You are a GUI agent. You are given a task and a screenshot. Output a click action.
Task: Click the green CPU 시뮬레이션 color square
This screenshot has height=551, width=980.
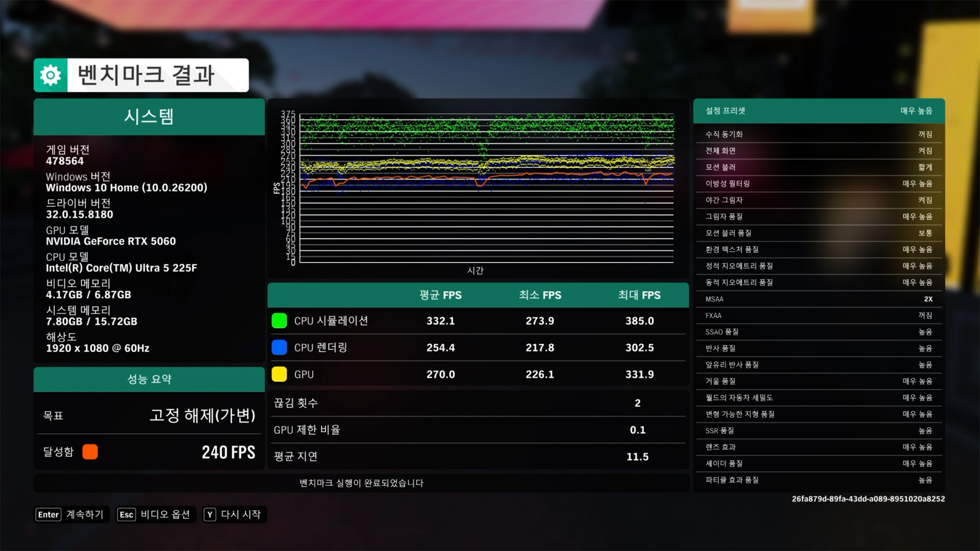coord(279,321)
